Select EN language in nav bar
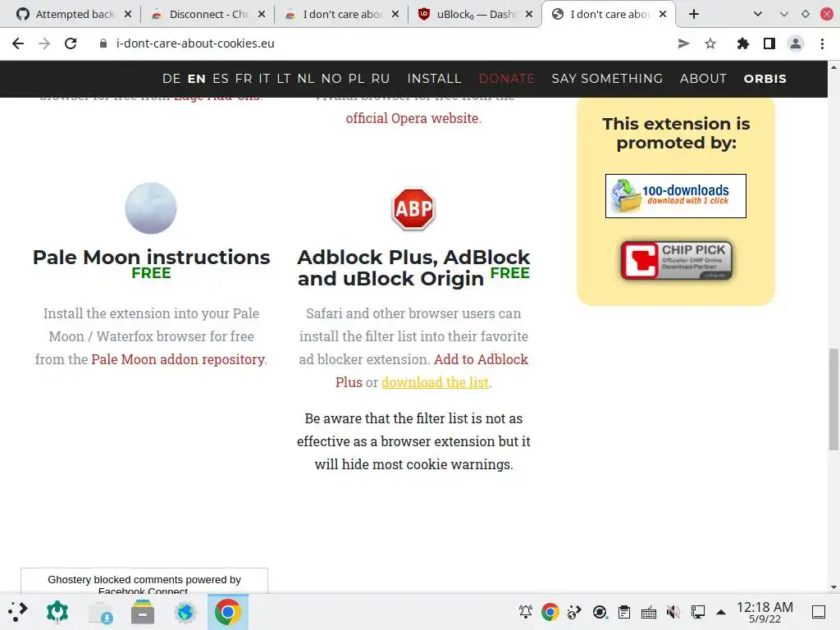The width and height of the screenshot is (840, 630). 196,79
